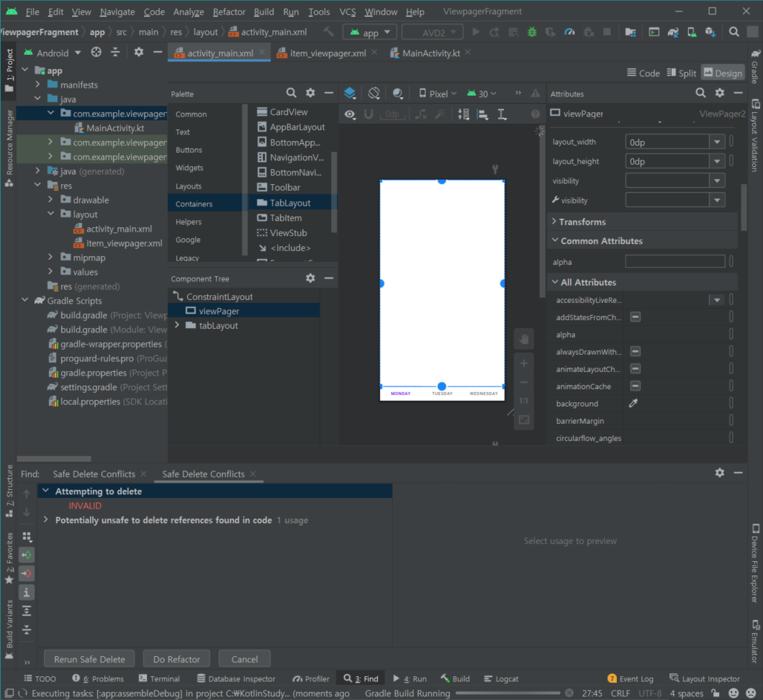The image size is (763, 700).
Task: Expand manifests folder in project tree
Action: [x=38, y=84]
